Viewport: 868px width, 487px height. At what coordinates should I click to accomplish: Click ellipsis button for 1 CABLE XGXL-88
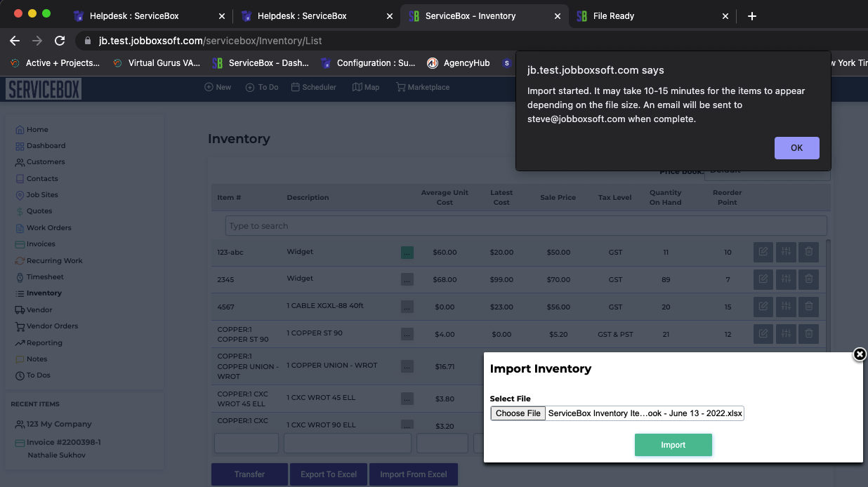pyautogui.click(x=407, y=307)
